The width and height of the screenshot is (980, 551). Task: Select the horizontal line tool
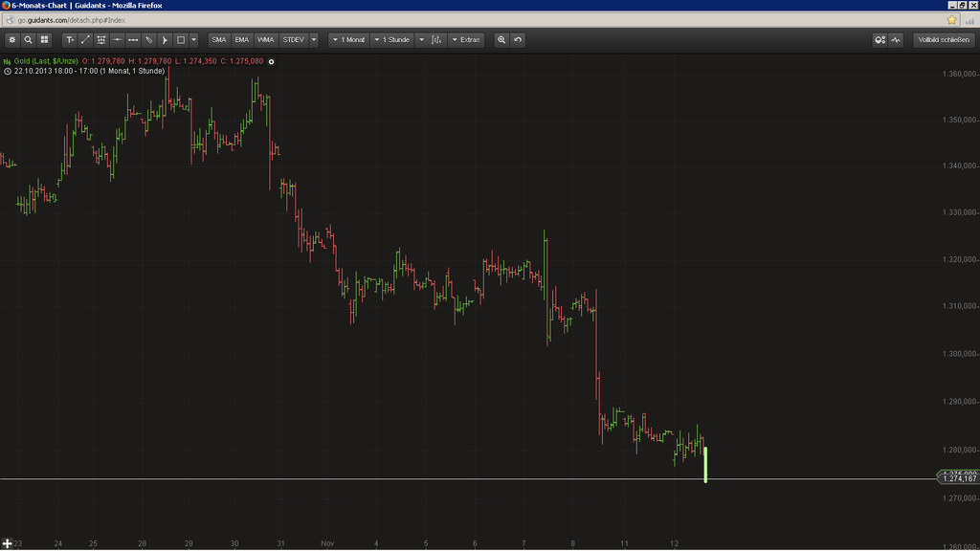click(117, 40)
